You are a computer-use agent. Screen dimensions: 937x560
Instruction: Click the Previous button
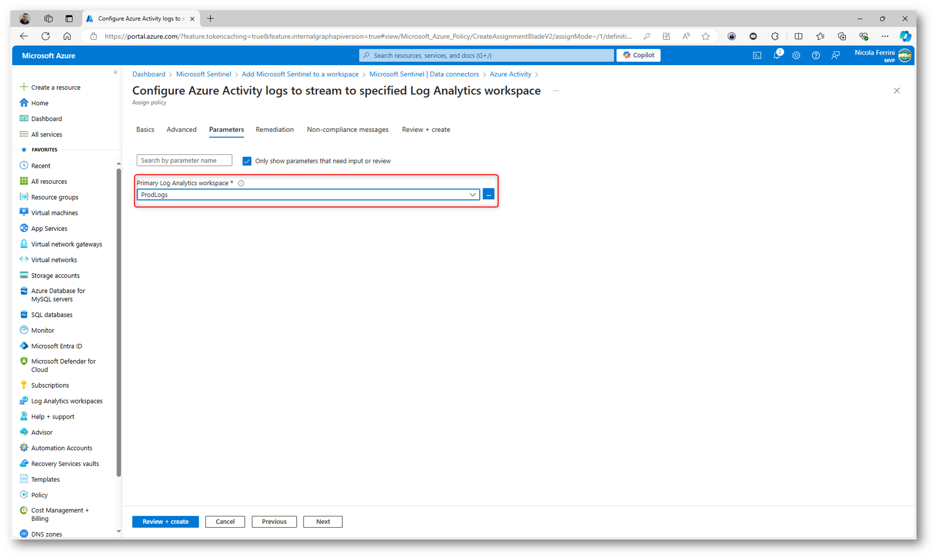tap(274, 521)
